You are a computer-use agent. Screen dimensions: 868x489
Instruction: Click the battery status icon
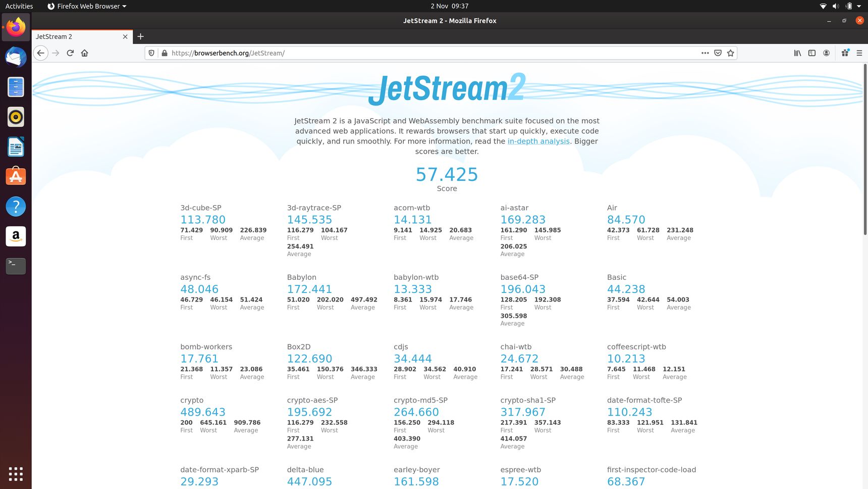(849, 6)
